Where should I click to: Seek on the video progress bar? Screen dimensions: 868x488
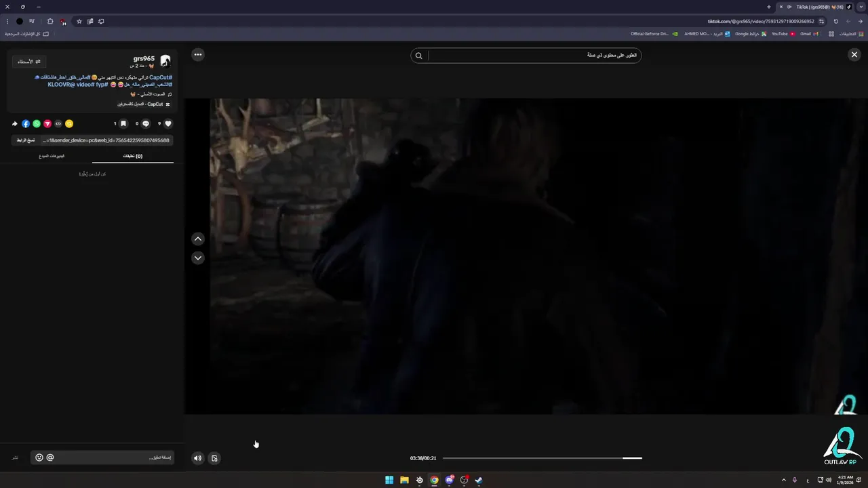click(x=542, y=458)
